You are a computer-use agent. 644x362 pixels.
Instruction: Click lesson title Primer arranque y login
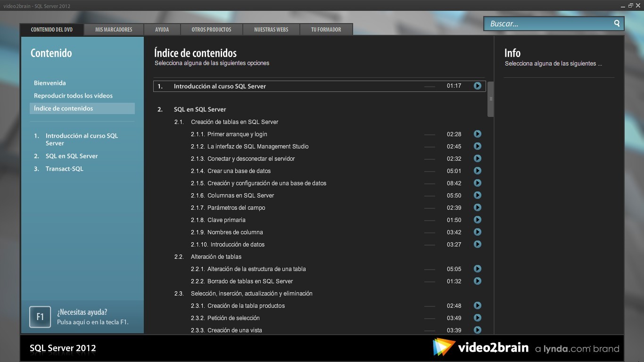(x=237, y=134)
